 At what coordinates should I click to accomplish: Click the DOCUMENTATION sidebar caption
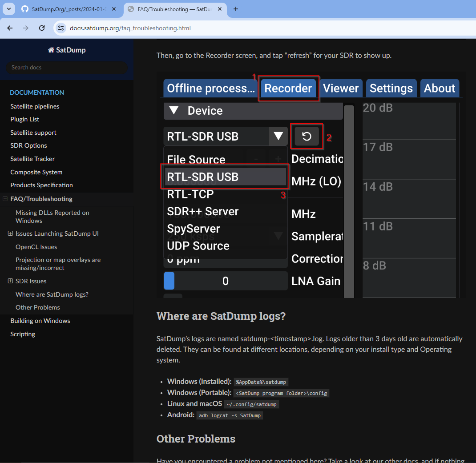pos(37,93)
